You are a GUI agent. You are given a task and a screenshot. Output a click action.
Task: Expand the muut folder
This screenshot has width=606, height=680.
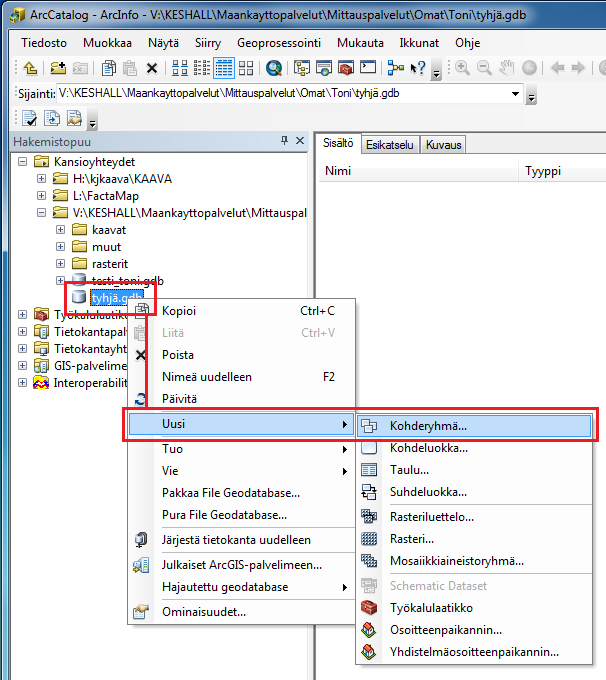(60, 247)
